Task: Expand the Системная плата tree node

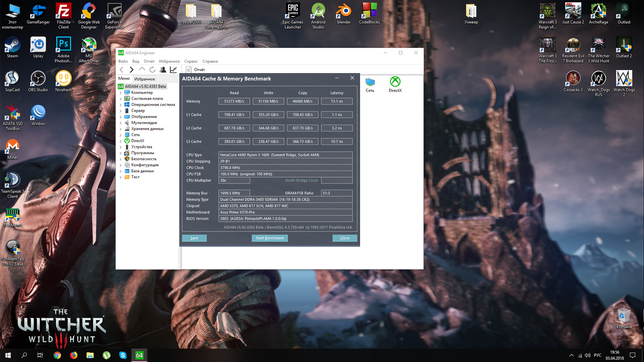Action: click(x=121, y=99)
